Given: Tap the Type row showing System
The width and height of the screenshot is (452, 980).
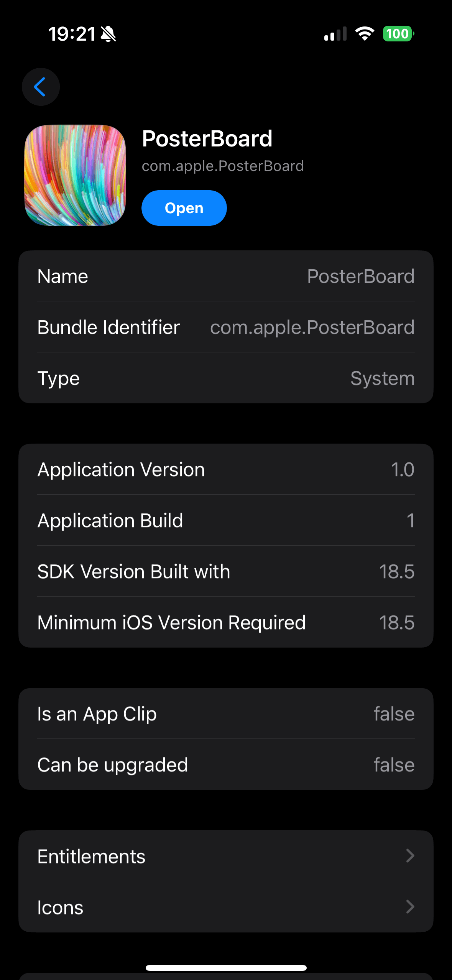Looking at the screenshot, I should click(x=226, y=378).
